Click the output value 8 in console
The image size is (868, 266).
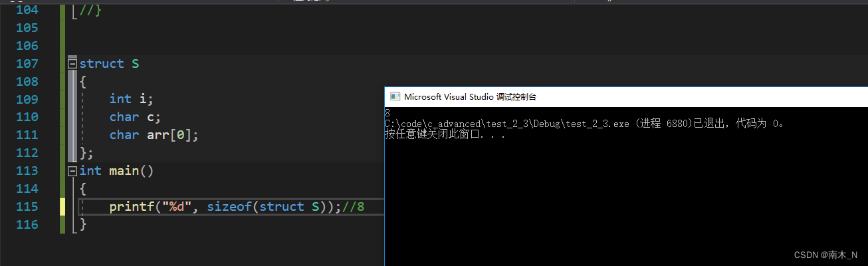click(387, 113)
